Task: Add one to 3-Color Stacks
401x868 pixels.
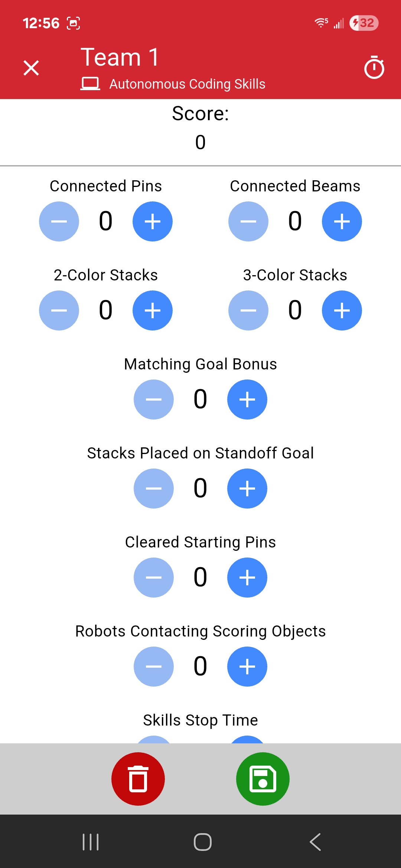Action: [x=342, y=310]
